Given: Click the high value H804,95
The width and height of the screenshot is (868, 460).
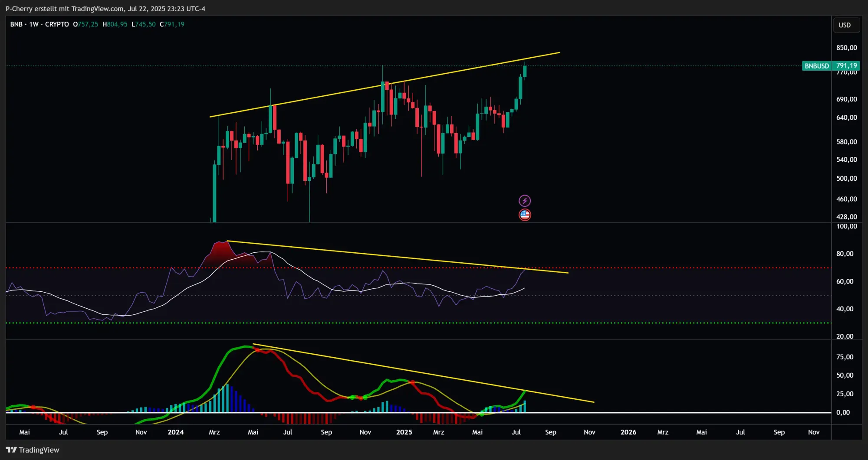Looking at the screenshot, I should click(x=115, y=24).
